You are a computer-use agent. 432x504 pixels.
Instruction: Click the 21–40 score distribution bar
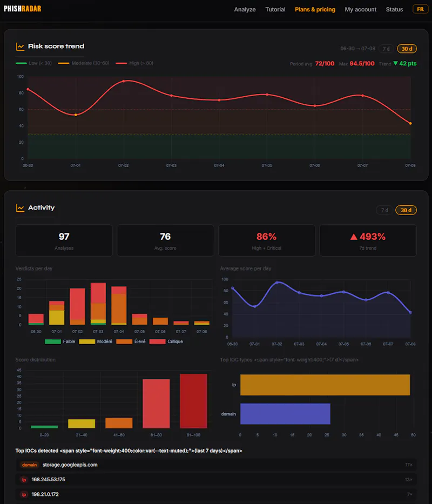point(82,424)
